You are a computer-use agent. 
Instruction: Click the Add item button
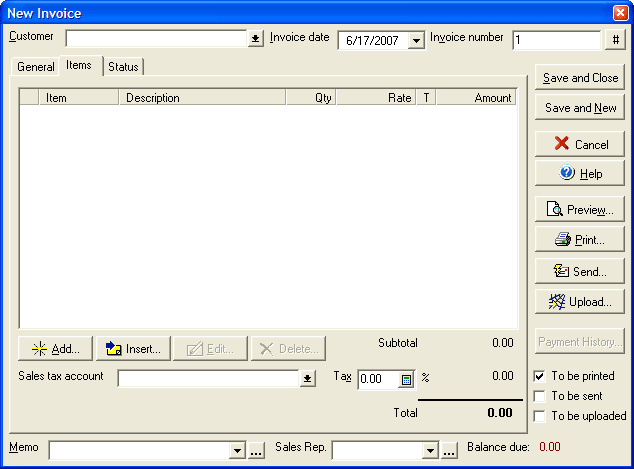pos(55,349)
